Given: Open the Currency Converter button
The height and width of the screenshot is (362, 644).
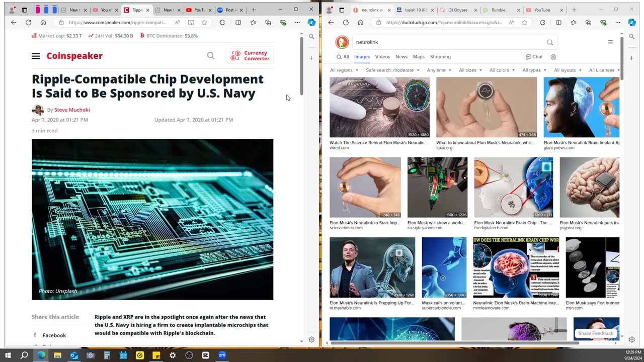Looking at the screenshot, I should [x=250, y=56].
